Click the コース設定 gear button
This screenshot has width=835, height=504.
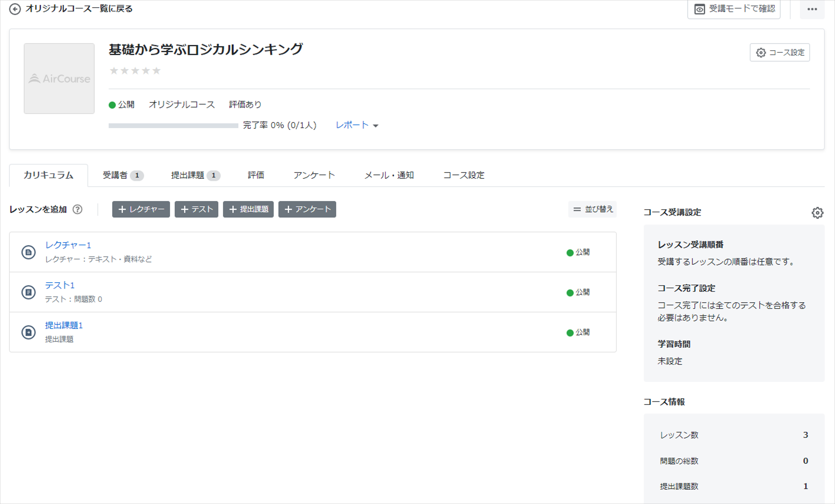click(x=779, y=53)
